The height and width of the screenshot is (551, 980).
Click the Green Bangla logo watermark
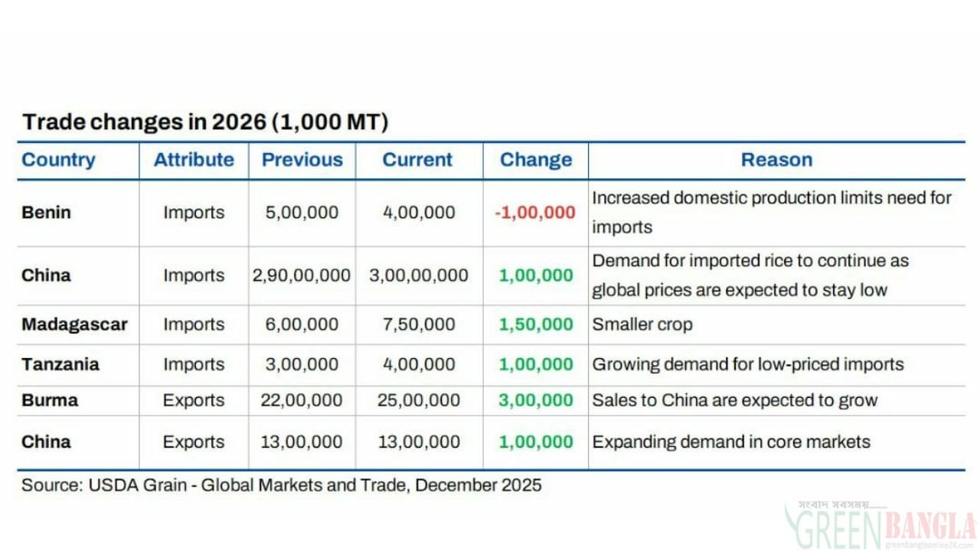[x=880, y=526]
